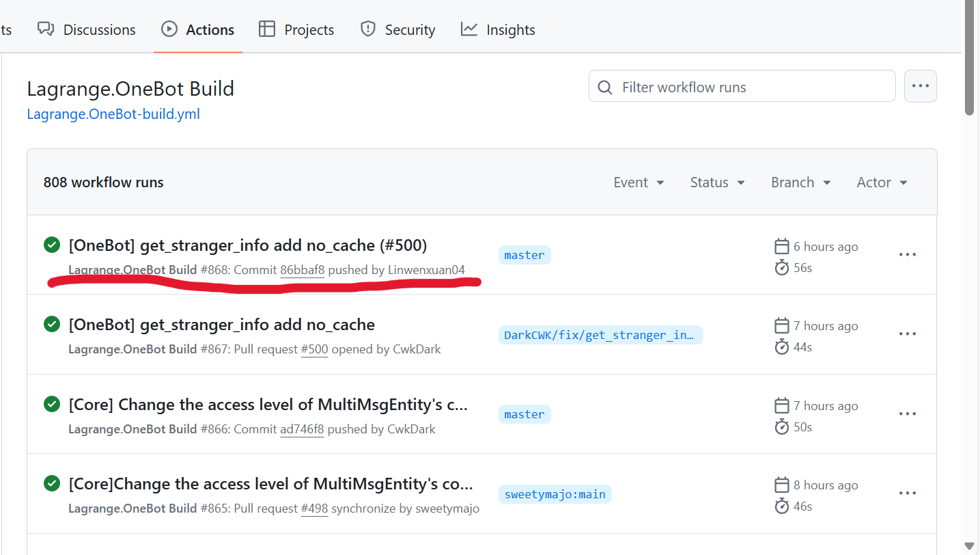Click the success status icon for run #866
980x555 pixels.
click(x=52, y=404)
